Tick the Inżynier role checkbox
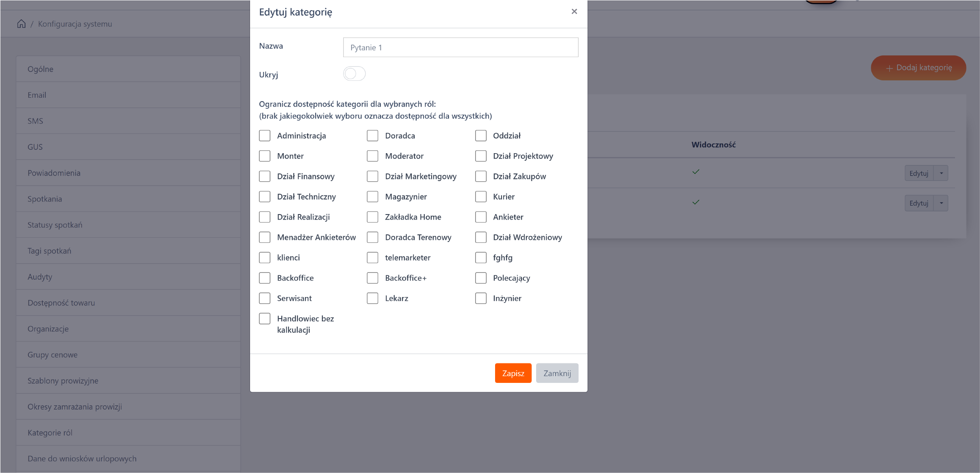 [x=481, y=298]
